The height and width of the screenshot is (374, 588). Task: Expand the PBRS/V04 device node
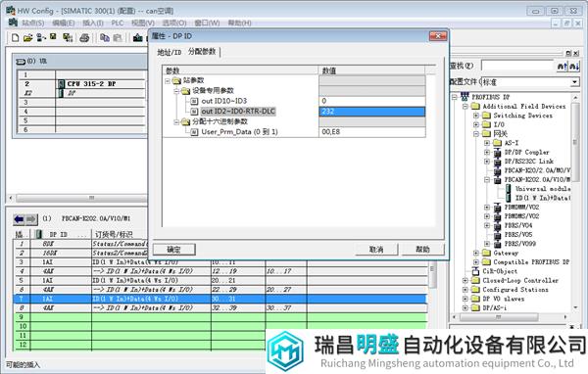[x=487, y=225]
